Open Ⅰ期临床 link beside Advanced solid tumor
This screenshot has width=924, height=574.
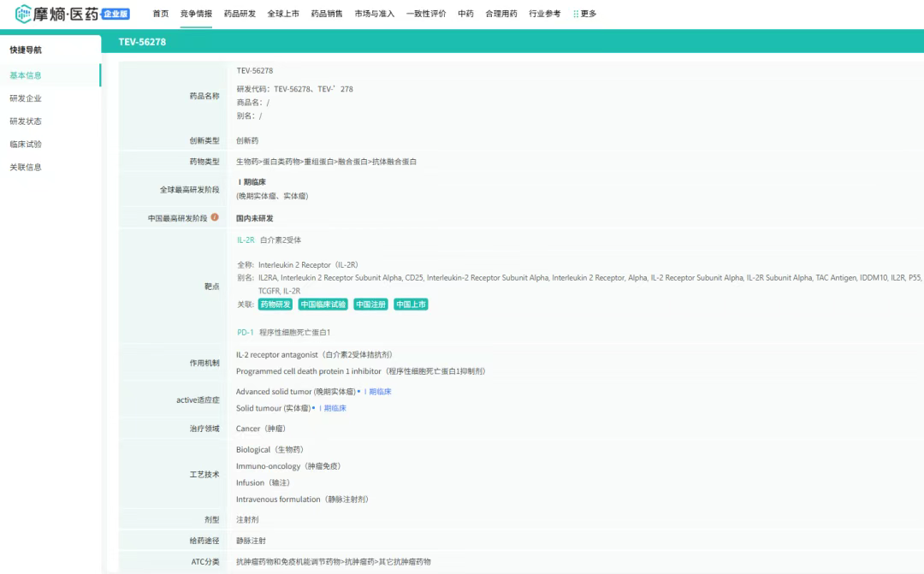point(378,392)
